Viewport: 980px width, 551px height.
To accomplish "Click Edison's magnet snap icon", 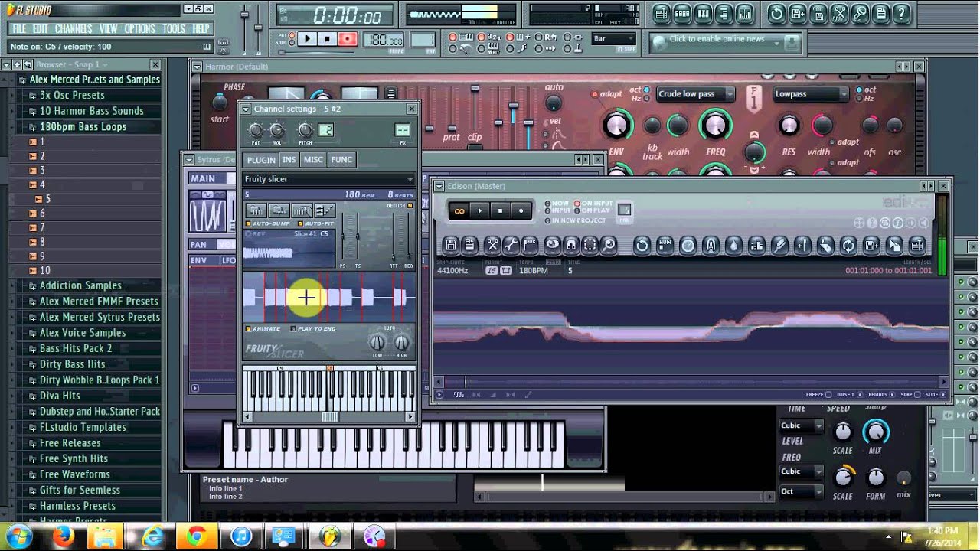I will [x=571, y=245].
